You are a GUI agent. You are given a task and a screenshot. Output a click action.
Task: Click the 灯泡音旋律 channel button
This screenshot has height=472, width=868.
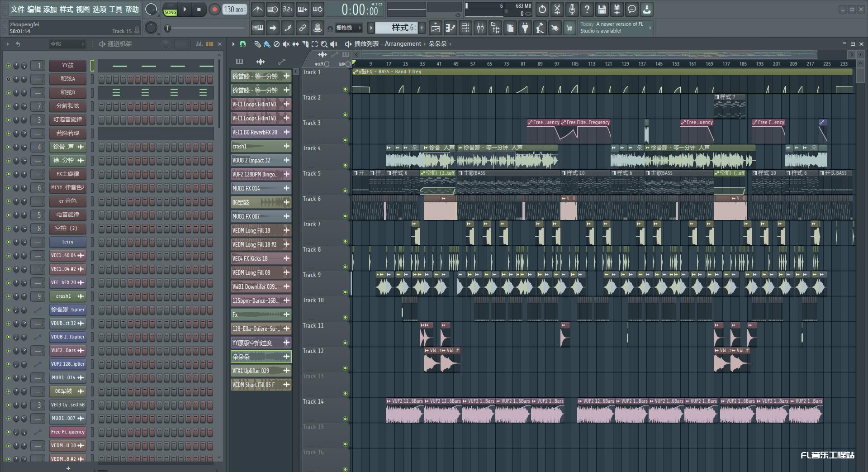point(68,120)
